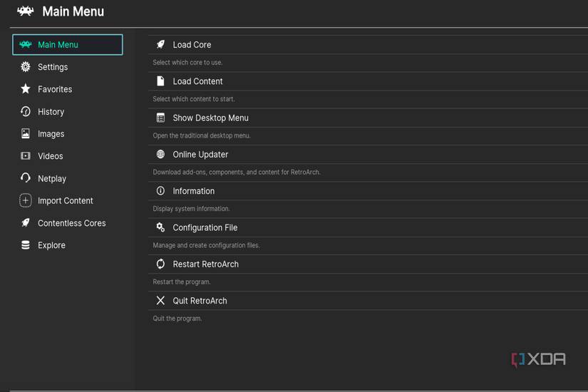The height and width of the screenshot is (392, 588).
Task: Click the Netplay headset icon
Action: point(25,177)
